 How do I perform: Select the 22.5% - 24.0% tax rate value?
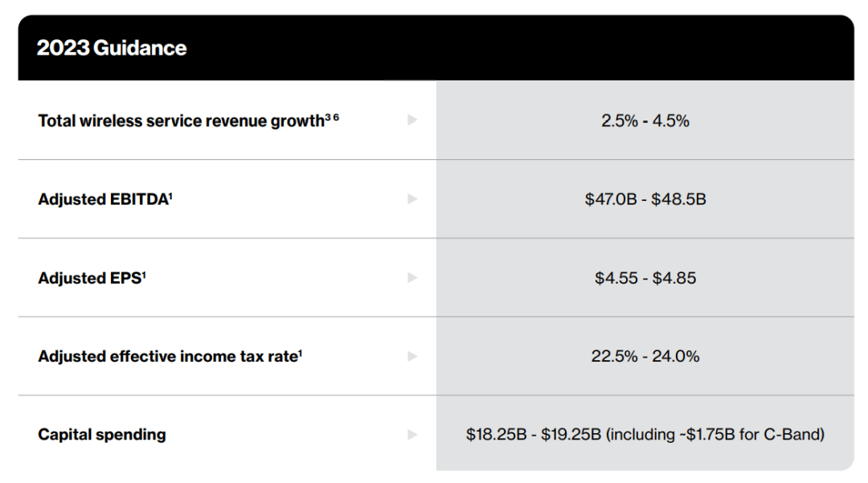(x=645, y=356)
